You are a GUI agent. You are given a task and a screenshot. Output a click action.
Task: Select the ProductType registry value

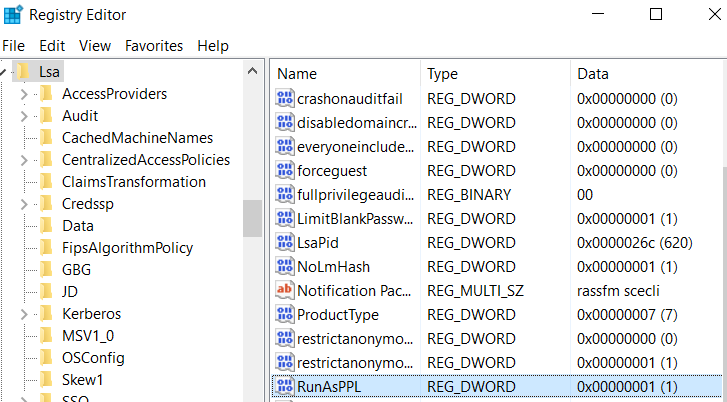[x=339, y=314]
